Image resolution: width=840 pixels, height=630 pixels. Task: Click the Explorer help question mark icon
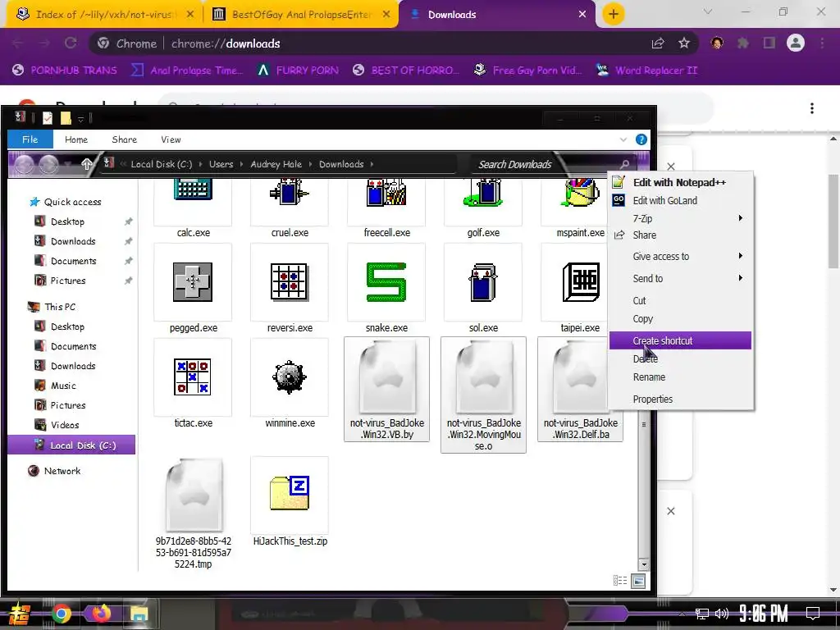(641, 139)
